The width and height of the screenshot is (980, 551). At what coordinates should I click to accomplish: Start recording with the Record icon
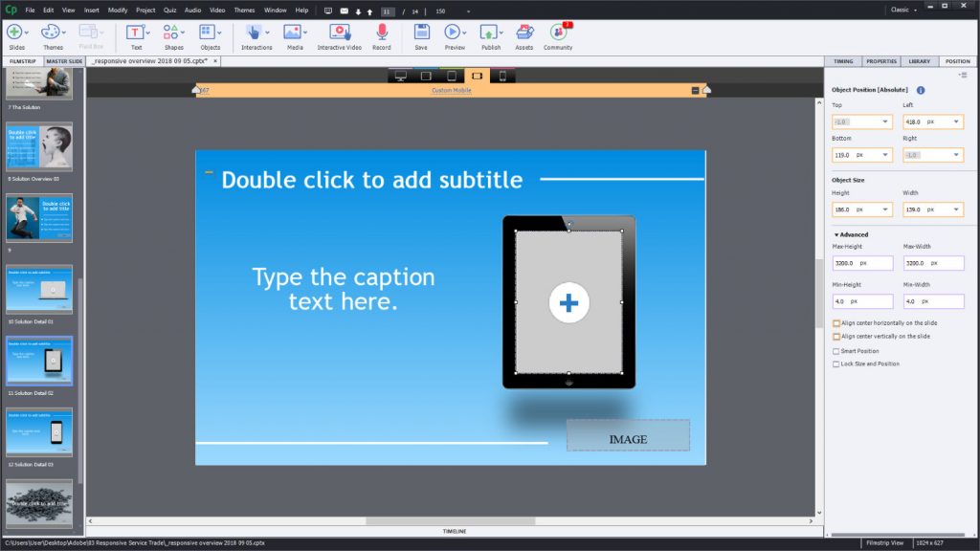381,33
